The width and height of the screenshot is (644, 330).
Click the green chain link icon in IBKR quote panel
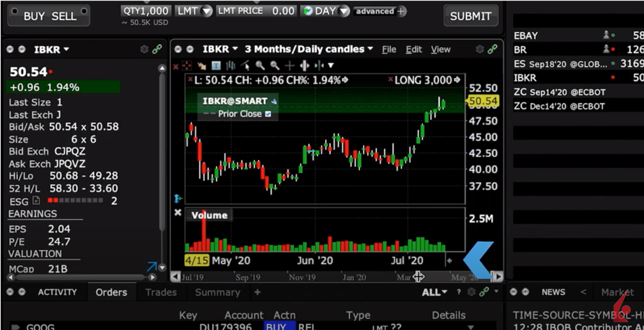tap(157, 49)
